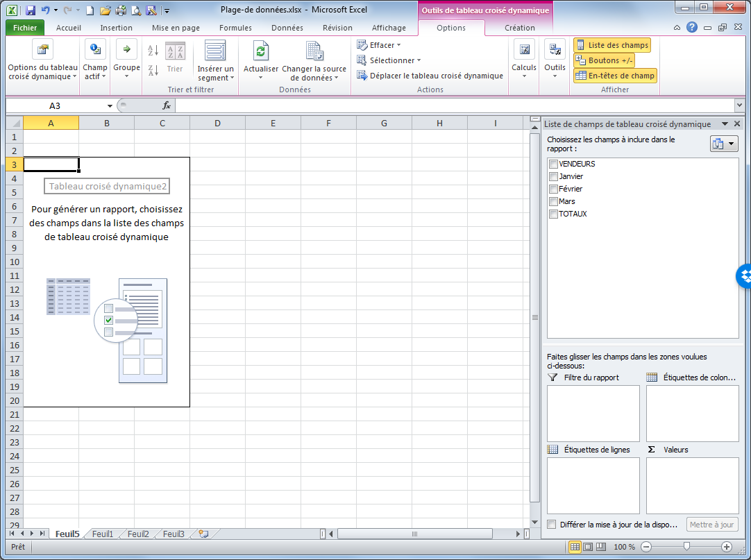Open the Champ actif menu

click(x=95, y=60)
